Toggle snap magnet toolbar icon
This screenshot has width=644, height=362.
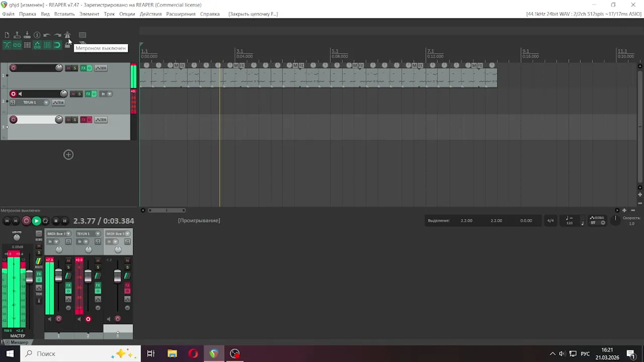tap(57, 45)
